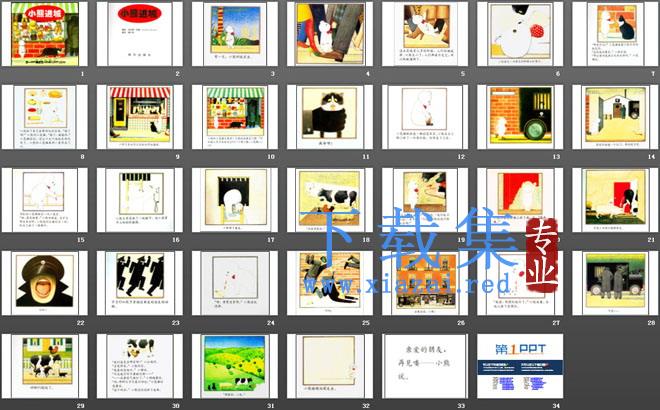Open slide 2 with red oval title

click(x=140, y=34)
